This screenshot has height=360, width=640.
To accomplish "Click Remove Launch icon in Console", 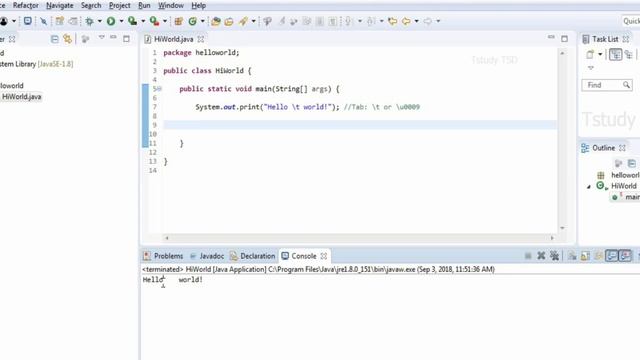I will (541, 256).
